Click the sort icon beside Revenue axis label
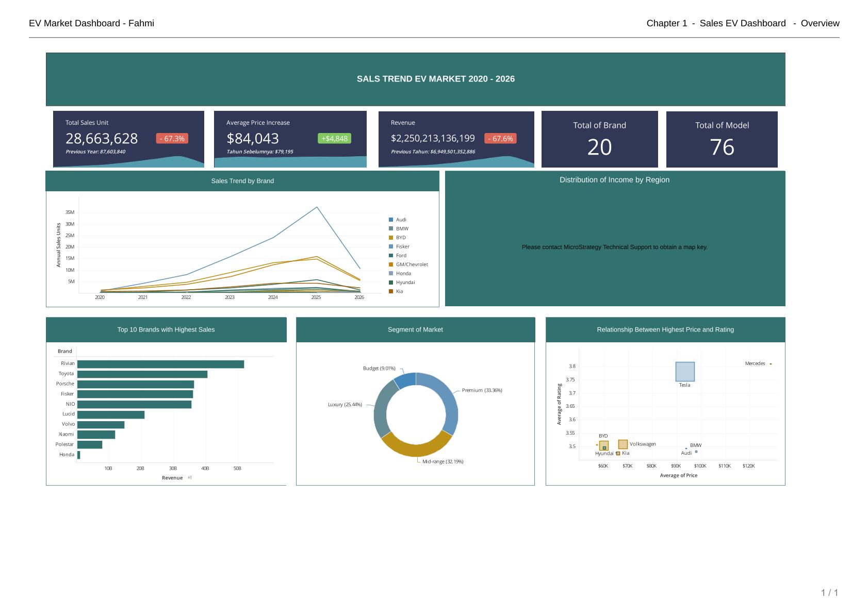The height and width of the screenshot is (614, 868). [x=190, y=478]
